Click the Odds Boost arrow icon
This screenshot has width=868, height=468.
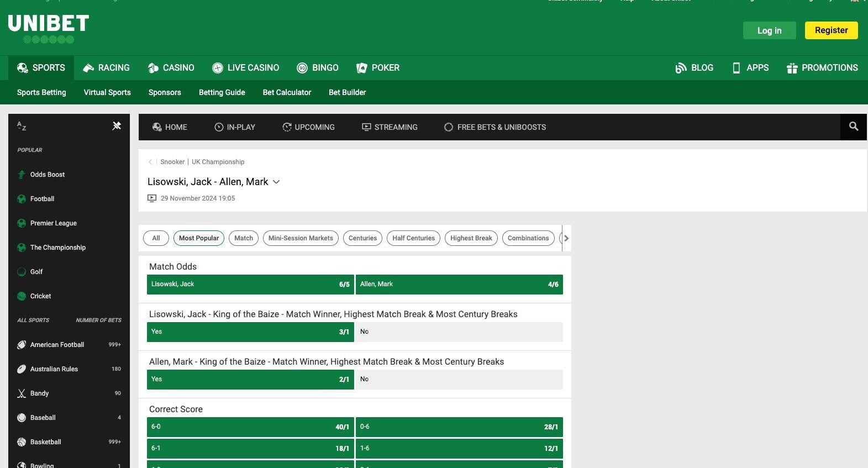(x=22, y=175)
